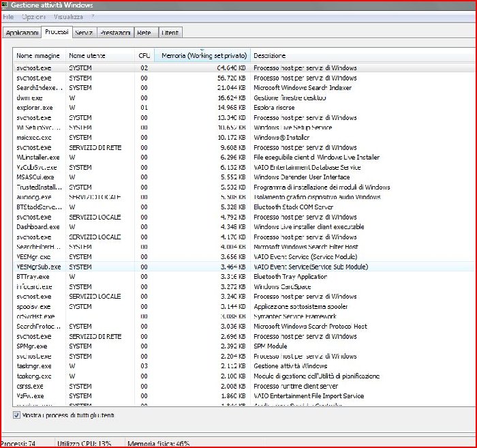The image size is (477, 448).
Task: Open the File menu
Action: (8, 17)
